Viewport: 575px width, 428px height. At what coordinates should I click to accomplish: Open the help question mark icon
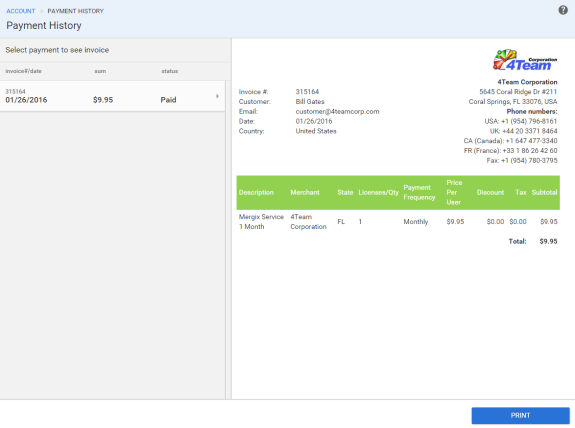click(563, 10)
